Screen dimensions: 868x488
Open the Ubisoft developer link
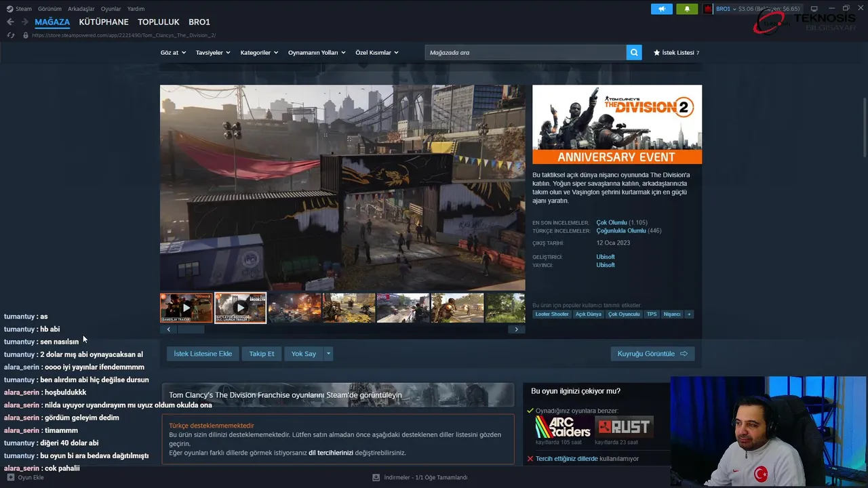(x=606, y=257)
